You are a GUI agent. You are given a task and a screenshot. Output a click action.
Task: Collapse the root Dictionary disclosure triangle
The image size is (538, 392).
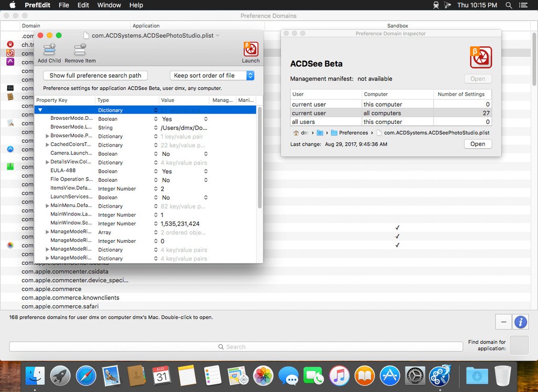click(40, 110)
